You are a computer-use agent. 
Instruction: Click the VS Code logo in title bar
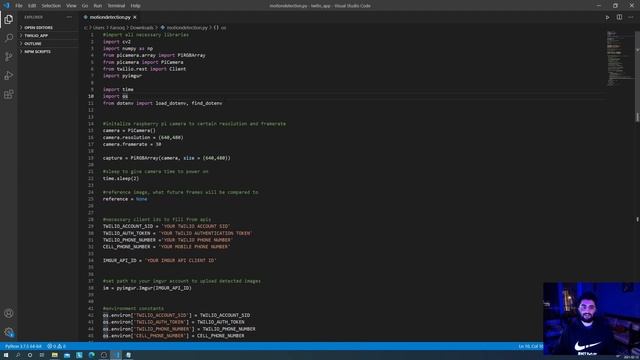[x=6, y=6]
